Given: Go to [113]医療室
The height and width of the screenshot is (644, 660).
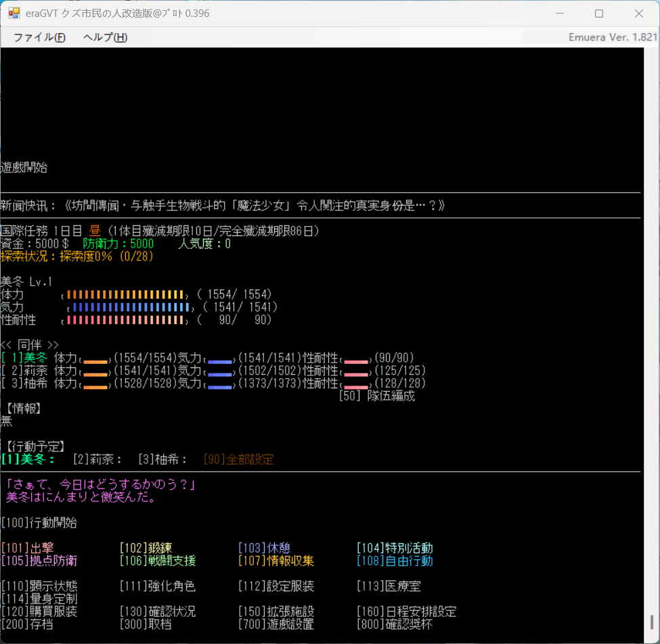Looking at the screenshot, I should click(x=389, y=586).
